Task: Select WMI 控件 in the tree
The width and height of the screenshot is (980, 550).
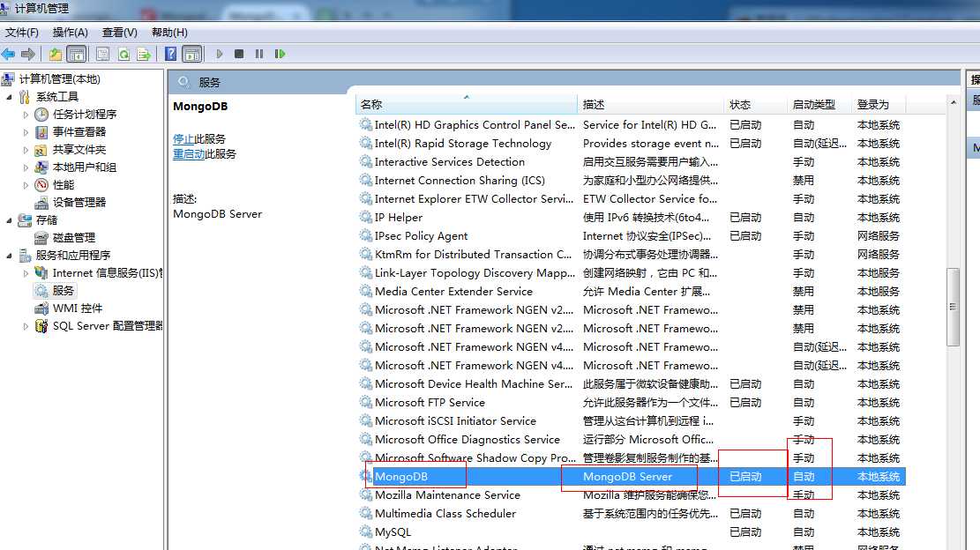Action: (78, 308)
